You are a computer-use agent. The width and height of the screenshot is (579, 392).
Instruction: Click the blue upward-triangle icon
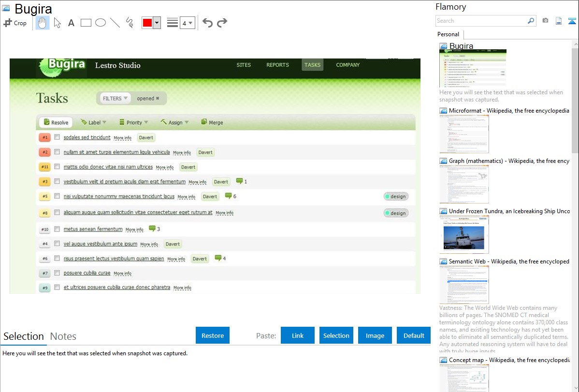pos(572,21)
